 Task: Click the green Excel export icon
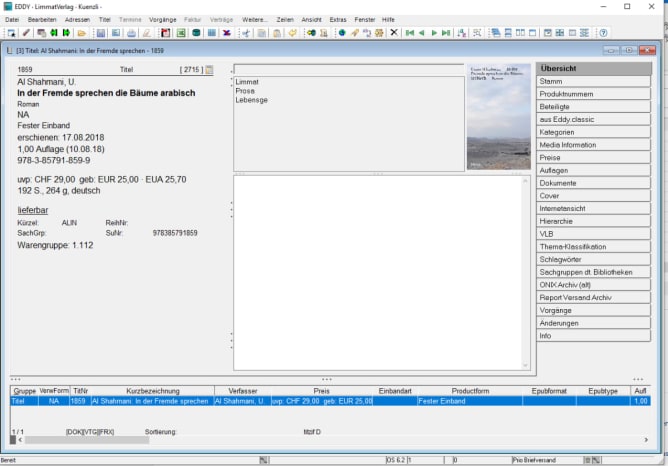tap(181, 33)
